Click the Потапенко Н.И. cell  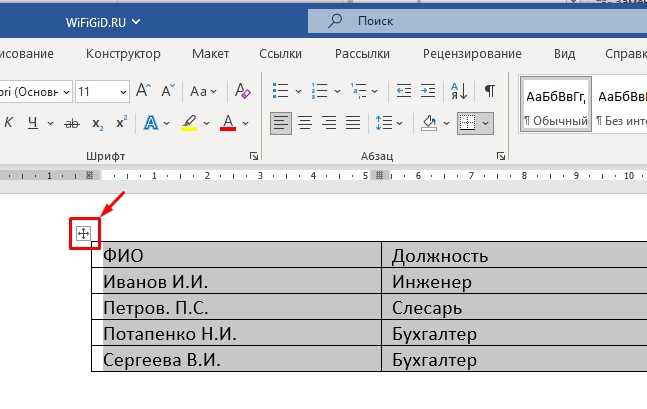coord(236,333)
